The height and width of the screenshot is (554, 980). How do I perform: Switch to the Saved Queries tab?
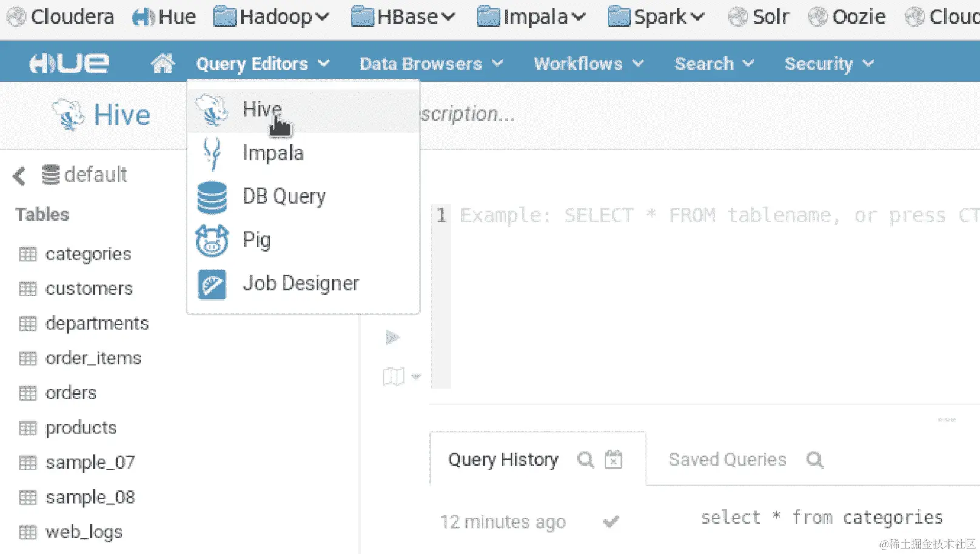727,459
